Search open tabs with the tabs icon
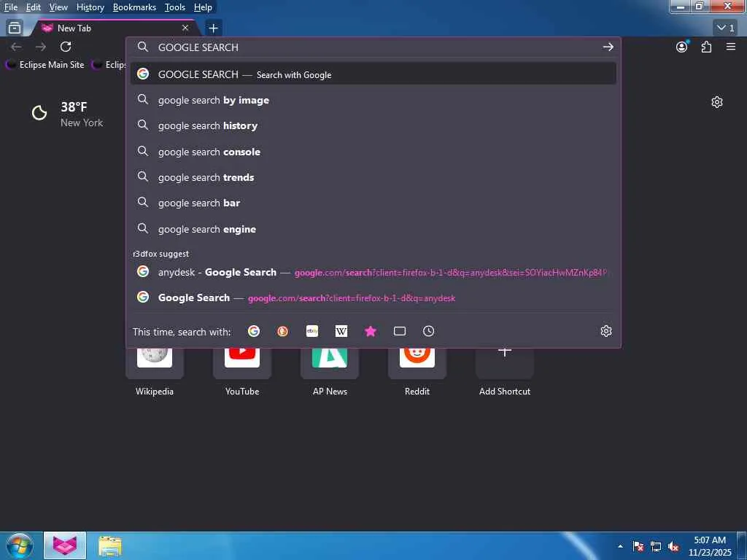 [400, 331]
